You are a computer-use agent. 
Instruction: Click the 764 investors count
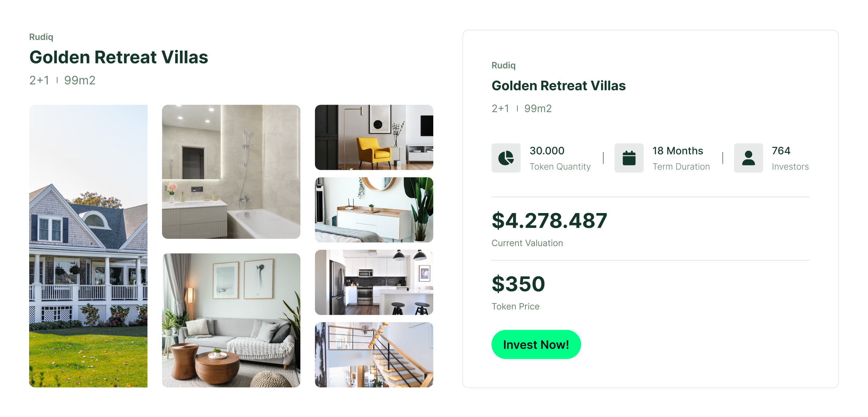(x=781, y=151)
